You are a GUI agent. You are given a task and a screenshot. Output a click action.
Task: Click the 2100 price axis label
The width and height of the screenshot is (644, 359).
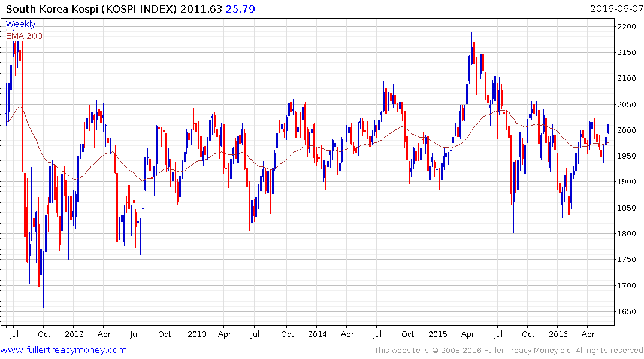[627, 78]
